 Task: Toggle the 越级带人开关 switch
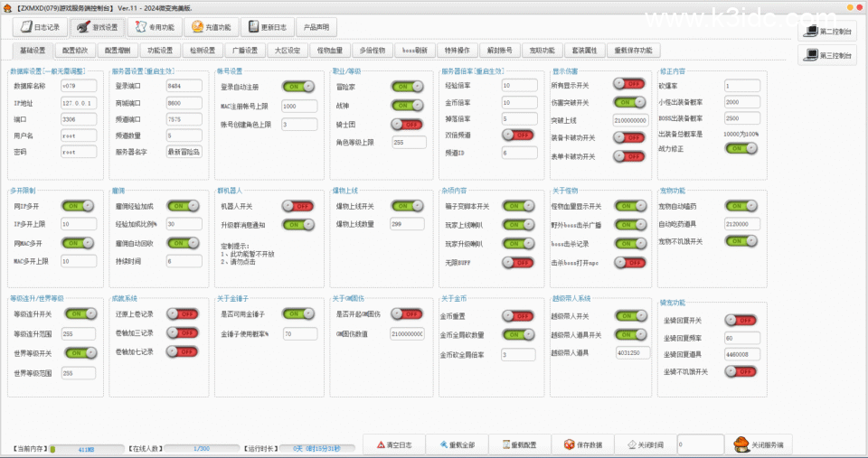pyautogui.click(x=631, y=316)
